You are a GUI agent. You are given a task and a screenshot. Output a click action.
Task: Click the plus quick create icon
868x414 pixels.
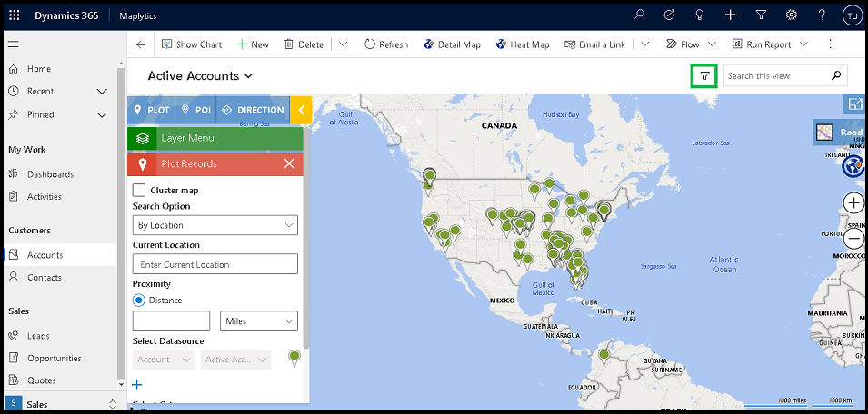pos(730,15)
